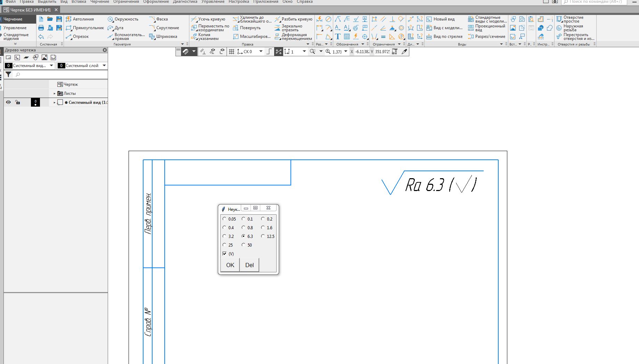Switch to the Чертеж БЕЗ ИМЕНИ1 document tab
The width and height of the screenshot is (639, 364).
[x=31, y=10]
